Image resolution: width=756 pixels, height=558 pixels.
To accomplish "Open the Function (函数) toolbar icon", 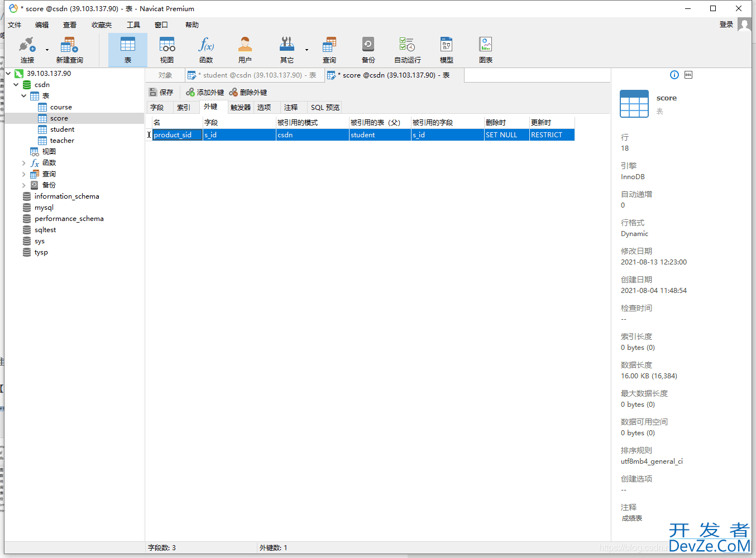I will pos(206,50).
